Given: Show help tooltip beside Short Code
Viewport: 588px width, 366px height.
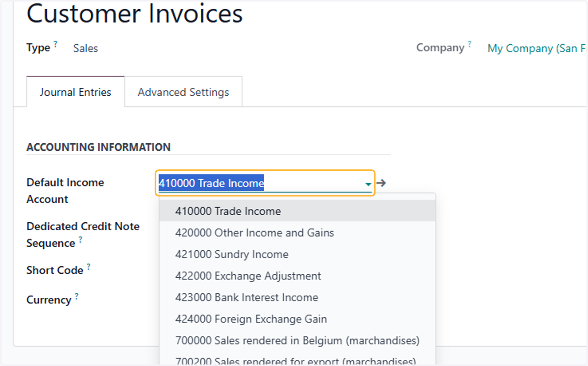Looking at the screenshot, I should [89, 266].
